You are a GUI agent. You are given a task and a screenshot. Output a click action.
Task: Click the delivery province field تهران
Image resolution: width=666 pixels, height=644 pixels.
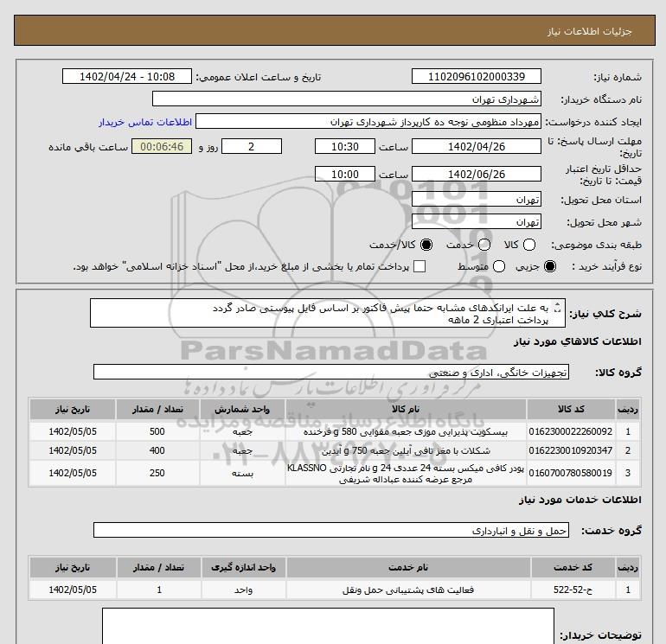476,199
